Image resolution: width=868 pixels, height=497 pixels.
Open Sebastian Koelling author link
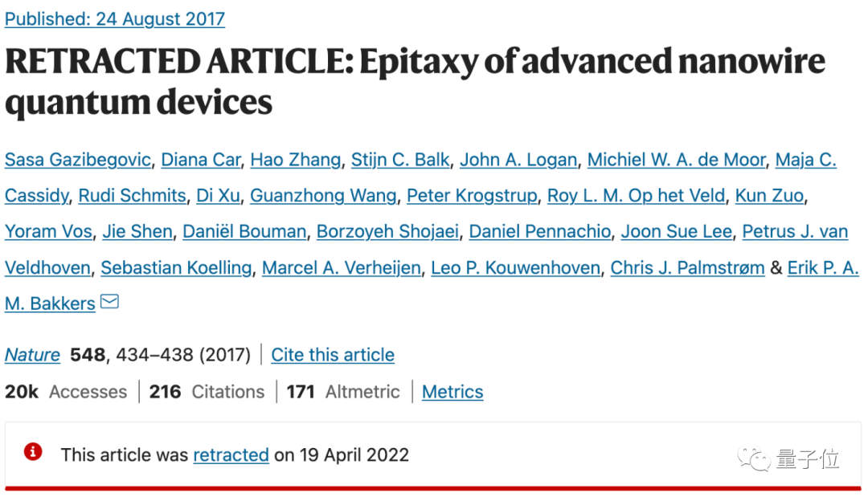[x=176, y=268]
